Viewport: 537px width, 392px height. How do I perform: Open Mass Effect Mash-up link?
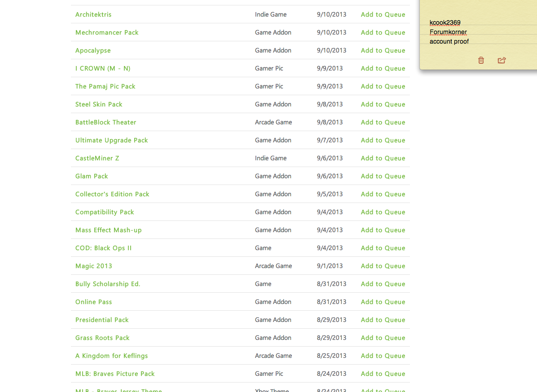point(108,230)
